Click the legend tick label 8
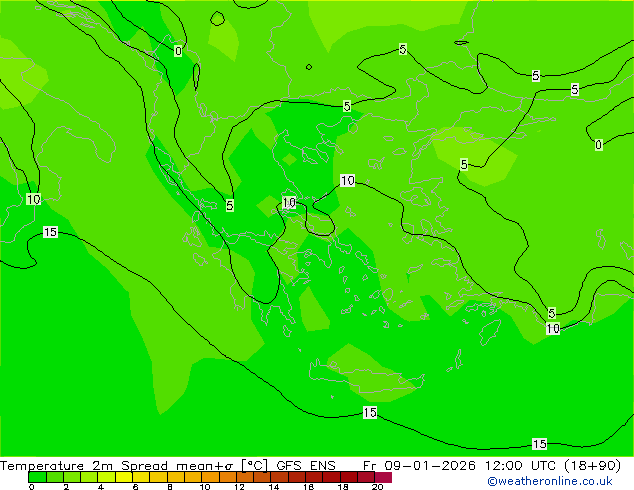This screenshot has width=634, height=490. (170, 487)
